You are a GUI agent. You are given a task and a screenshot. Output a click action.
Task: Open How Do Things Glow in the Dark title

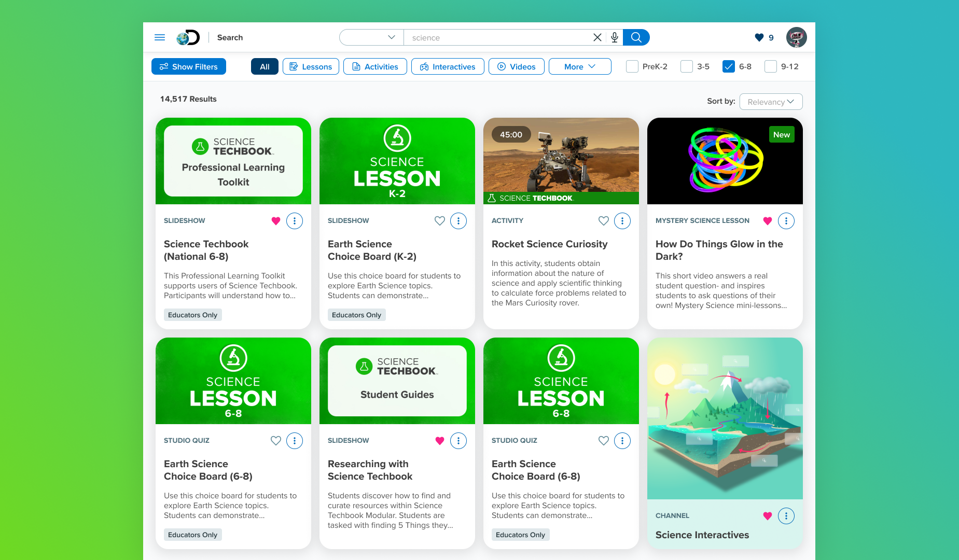[x=719, y=250]
